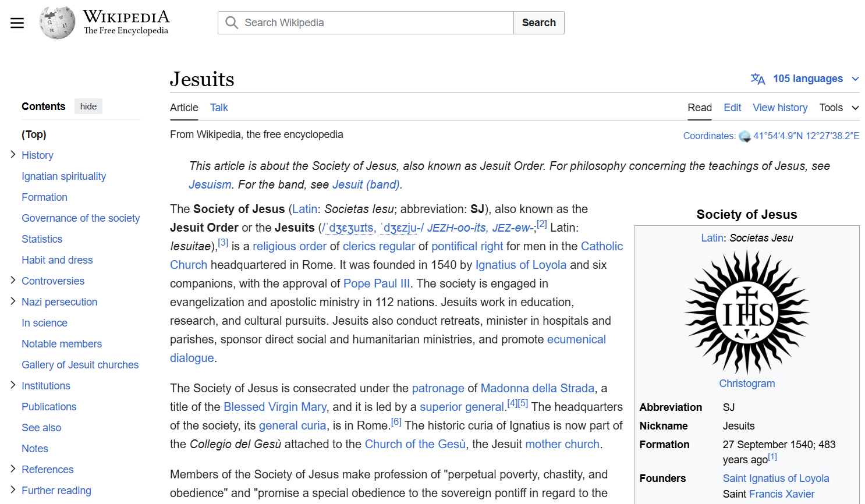The height and width of the screenshot is (504, 865).
Task: Hide the Contents sidebar
Action: click(88, 107)
